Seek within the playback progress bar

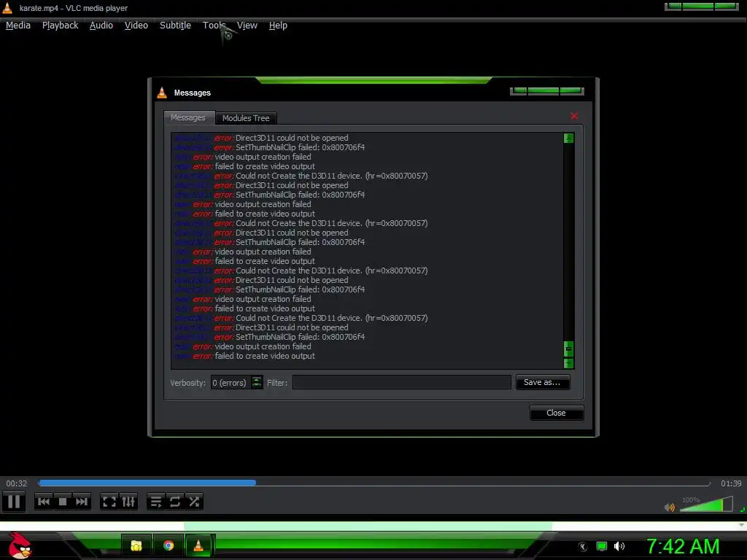point(374,483)
